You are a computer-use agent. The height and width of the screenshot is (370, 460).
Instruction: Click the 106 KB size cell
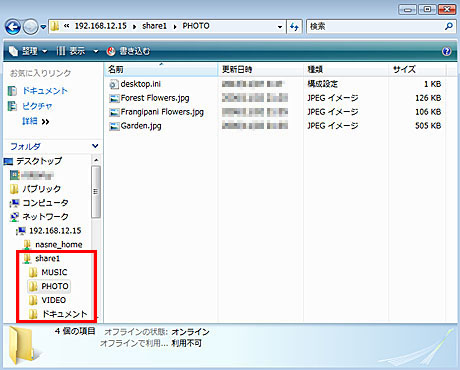(x=428, y=112)
